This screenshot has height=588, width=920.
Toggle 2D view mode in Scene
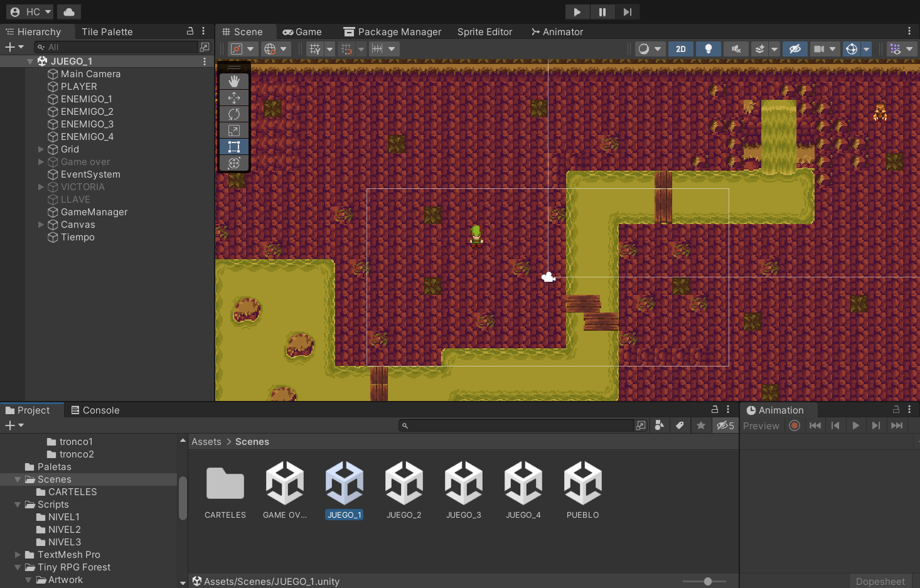(x=681, y=49)
